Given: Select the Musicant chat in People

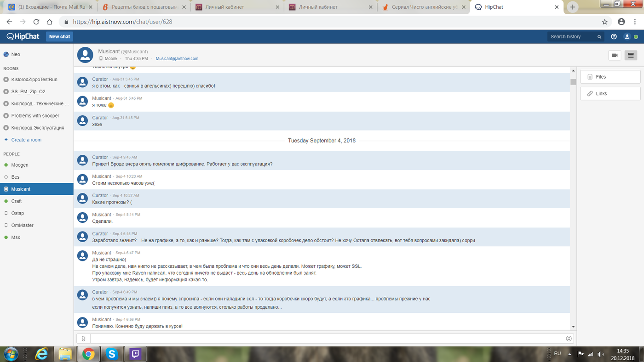Looking at the screenshot, I should pyautogui.click(x=37, y=189).
